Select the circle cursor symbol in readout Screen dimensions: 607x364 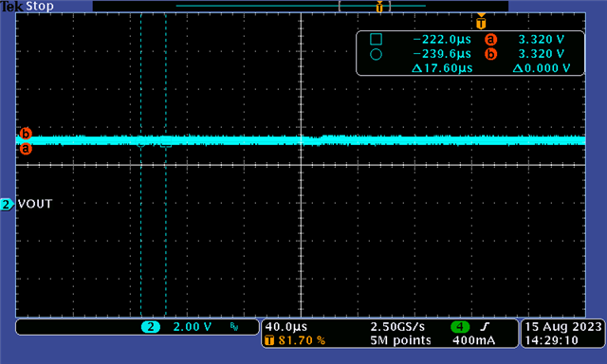pos(376,54)
